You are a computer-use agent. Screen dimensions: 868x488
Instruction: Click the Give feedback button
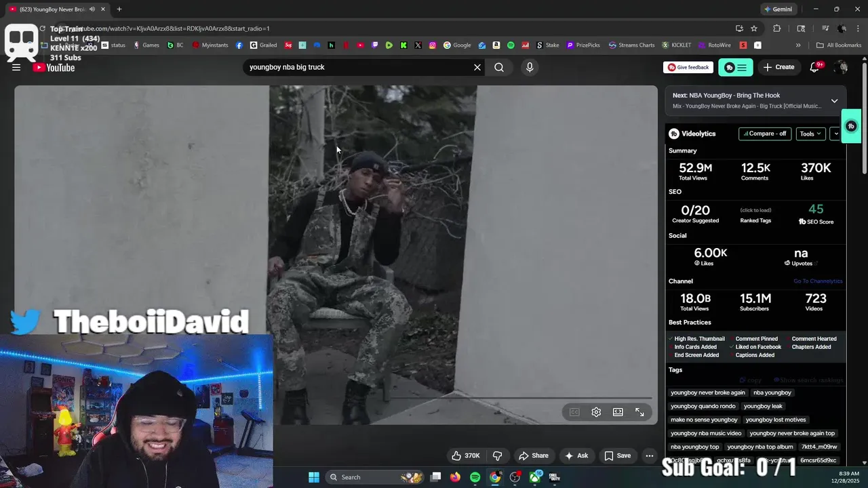688,67
